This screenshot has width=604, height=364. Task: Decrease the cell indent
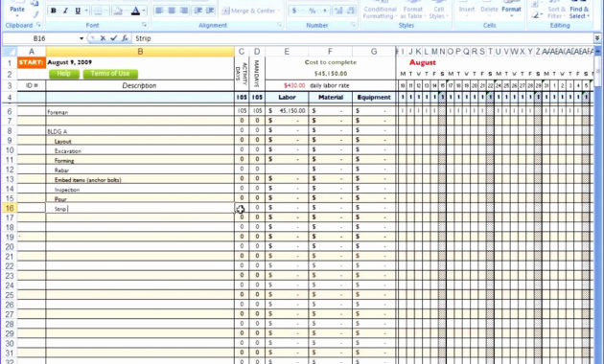pyautogui.click(x=198, y=11)
